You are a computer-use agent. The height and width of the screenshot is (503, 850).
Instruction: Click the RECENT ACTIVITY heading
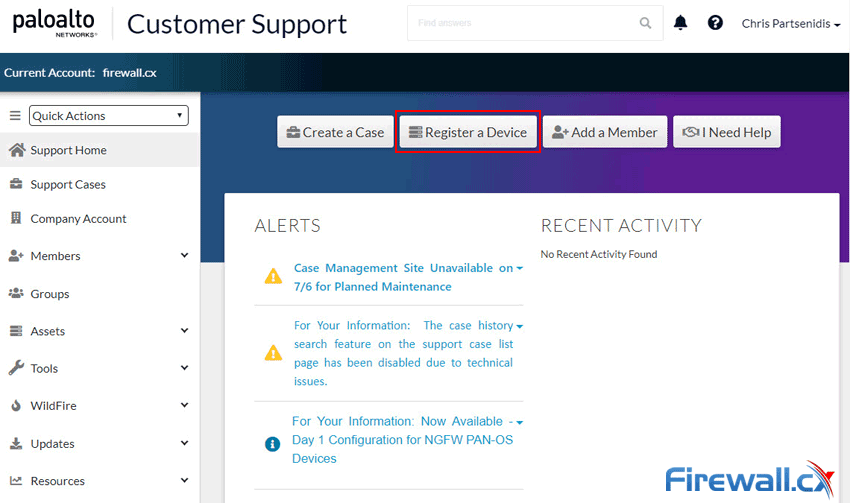[x=621, y=225]
